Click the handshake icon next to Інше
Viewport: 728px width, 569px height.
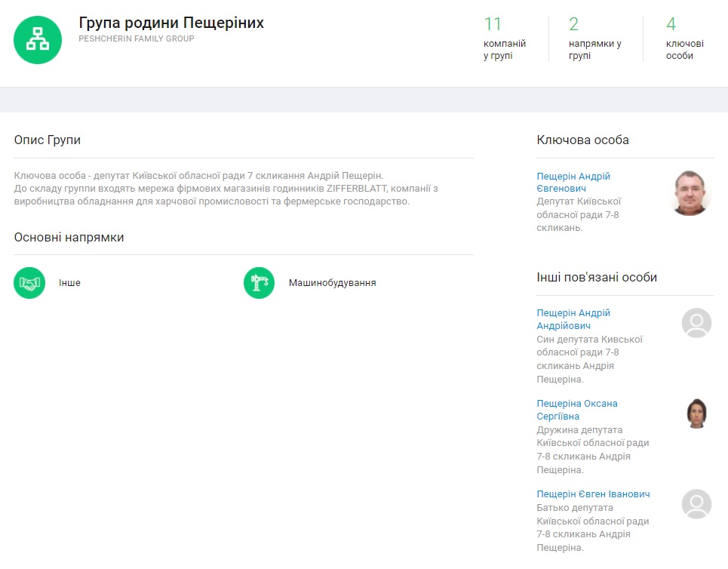click(29, 283)
